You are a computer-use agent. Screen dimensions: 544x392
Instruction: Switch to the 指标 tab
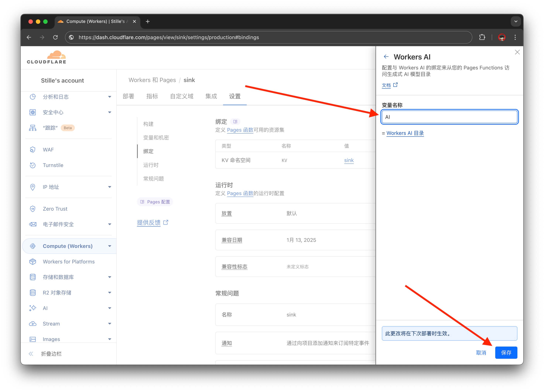coord(152,96)
